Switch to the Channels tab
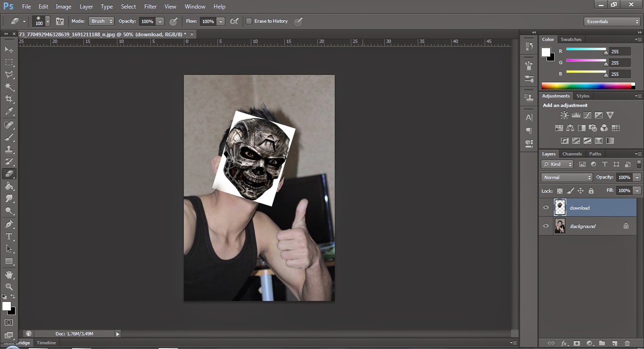 pos(572,154)
